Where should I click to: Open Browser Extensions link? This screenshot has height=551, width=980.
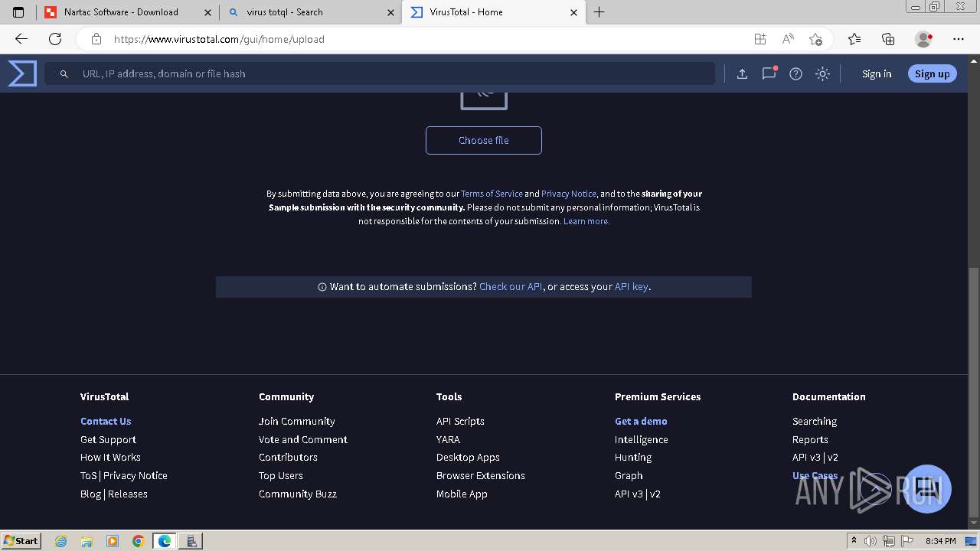pyautogui.click(x=481, y=475)
